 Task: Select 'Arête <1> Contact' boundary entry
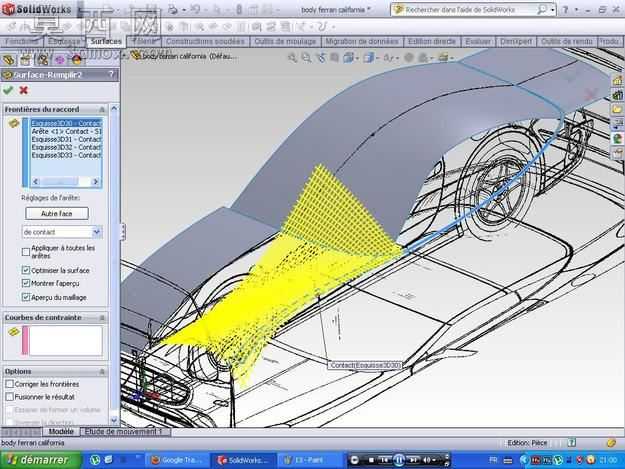(66, 131)
